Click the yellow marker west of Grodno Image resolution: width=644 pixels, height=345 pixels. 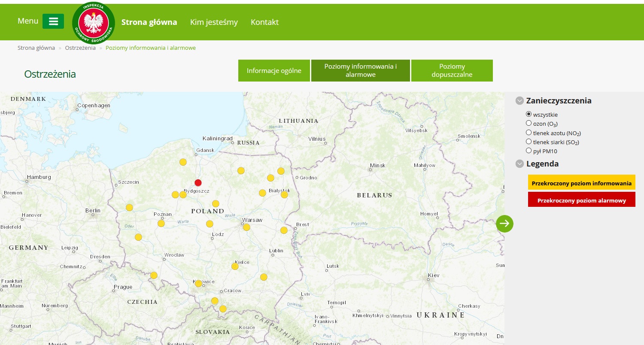281,171
